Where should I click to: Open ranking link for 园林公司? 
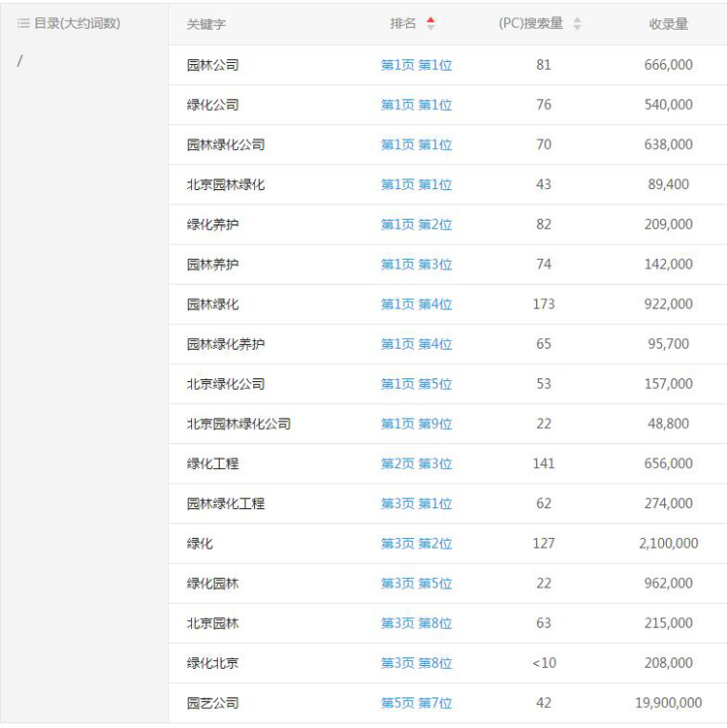point(416,65)
